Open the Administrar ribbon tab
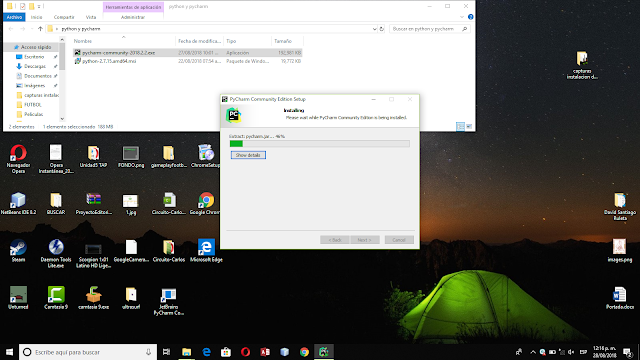Screen dimensions: 640x360 click(x=133, y=17)
